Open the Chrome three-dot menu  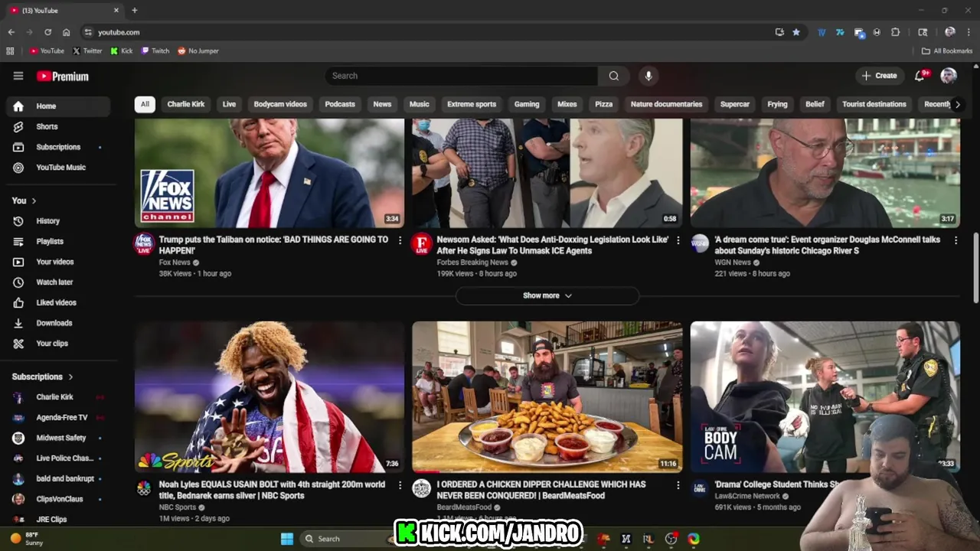point(969,32)
